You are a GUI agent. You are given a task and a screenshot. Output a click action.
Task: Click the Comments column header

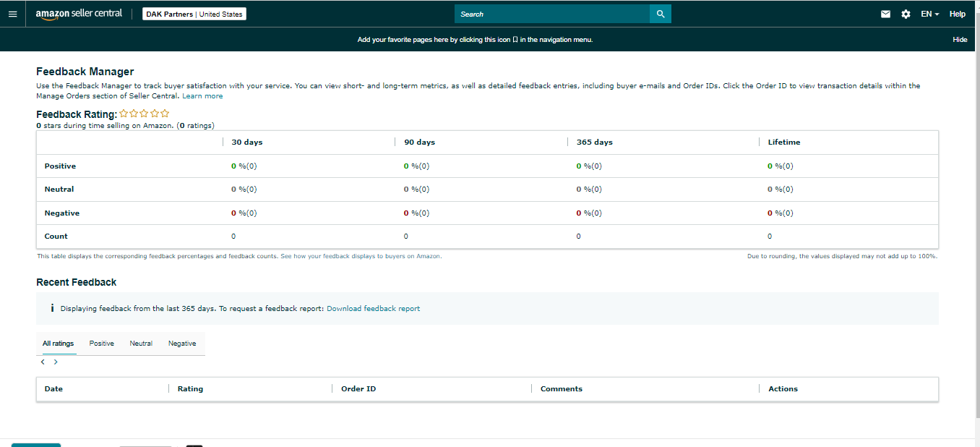[x=562, y=389]
